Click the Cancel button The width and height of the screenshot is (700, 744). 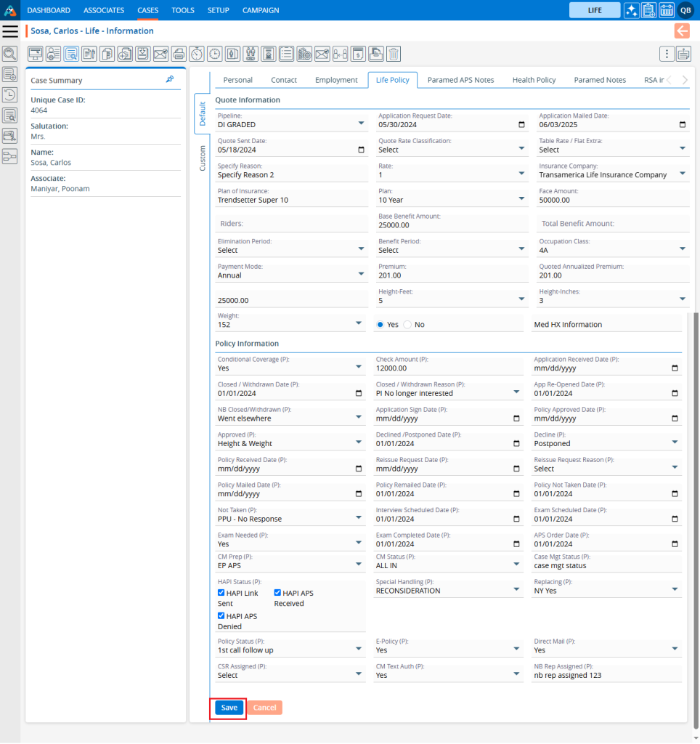pyautogui.click(x=264, y=708)
